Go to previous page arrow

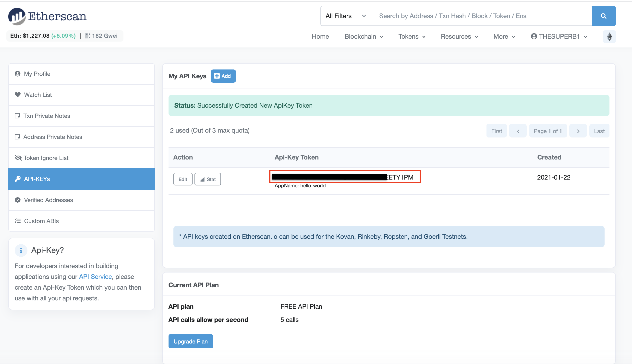coord(518,131)
